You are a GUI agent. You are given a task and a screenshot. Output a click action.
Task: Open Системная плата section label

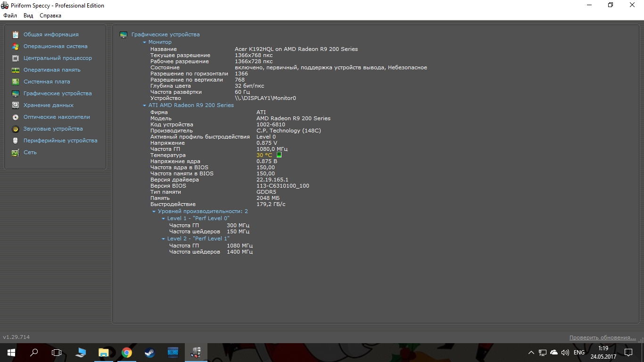(x=47, y=82)
